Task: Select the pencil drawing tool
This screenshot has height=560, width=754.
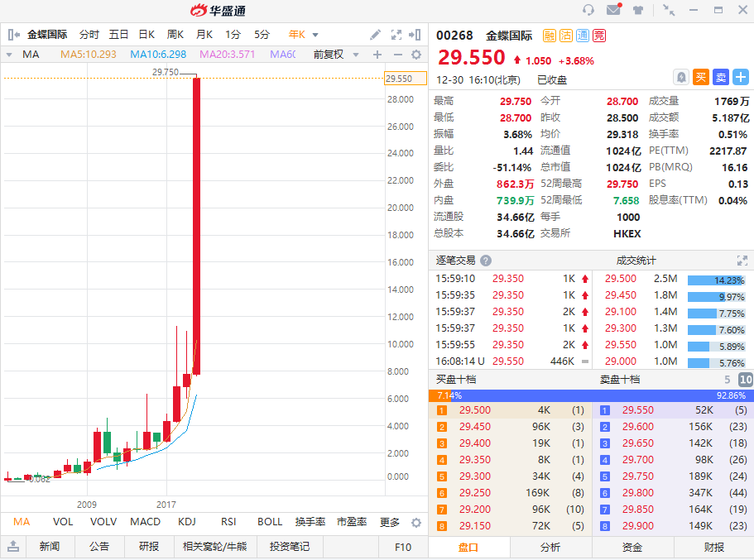Action: tap(375, 35)
